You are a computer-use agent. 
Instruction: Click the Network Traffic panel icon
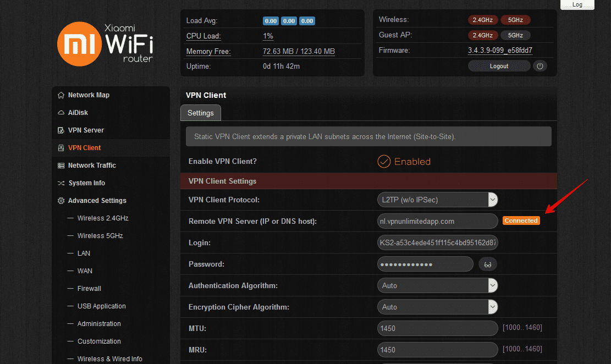[x=60, y=165]
